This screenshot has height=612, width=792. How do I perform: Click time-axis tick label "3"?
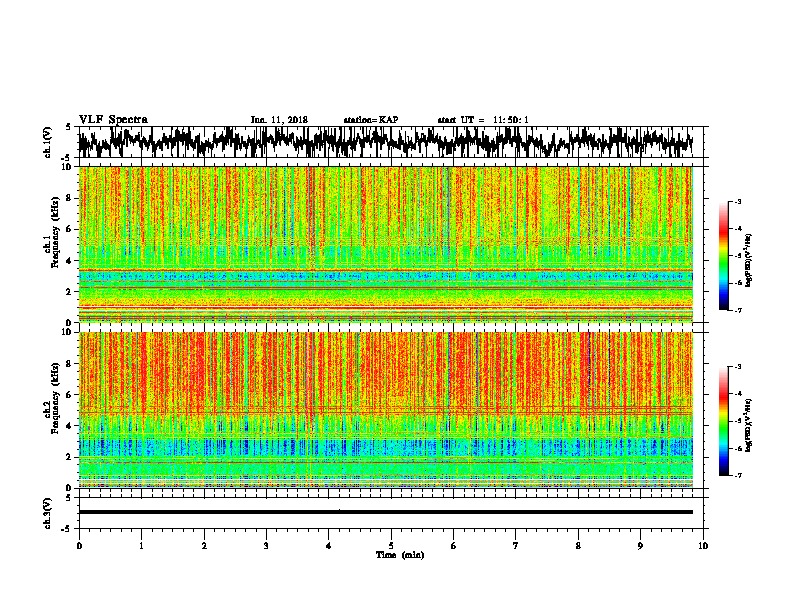pyautogui.click(x=266, y=546)
